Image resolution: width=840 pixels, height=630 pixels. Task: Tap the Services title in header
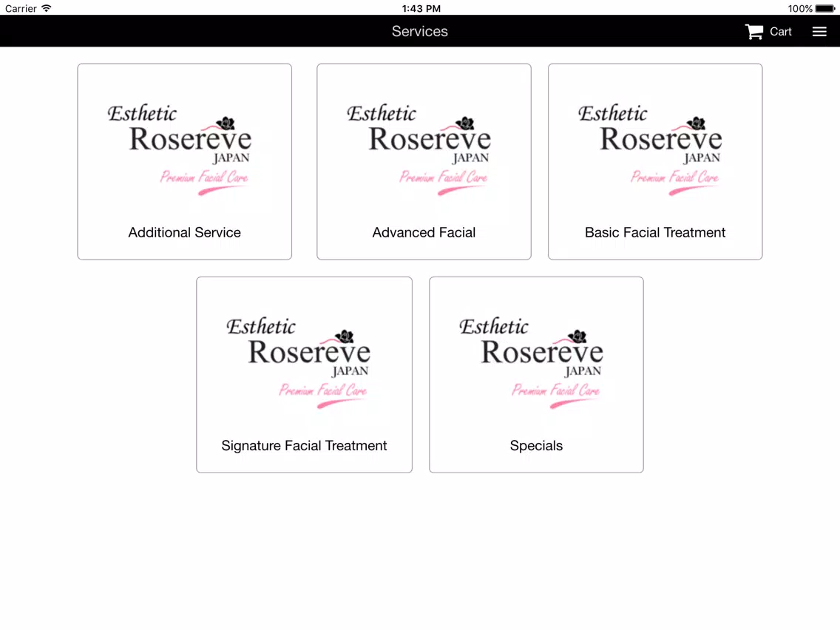tap(419, 32)
